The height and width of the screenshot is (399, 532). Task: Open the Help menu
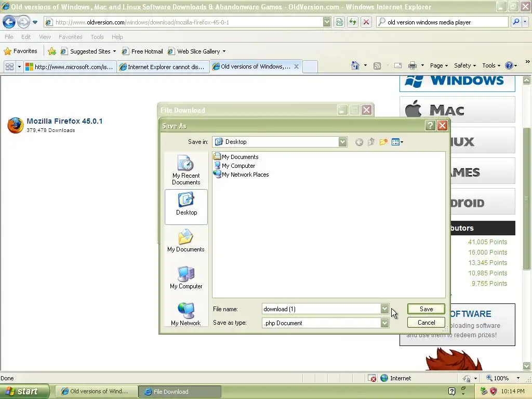(117, 37)
